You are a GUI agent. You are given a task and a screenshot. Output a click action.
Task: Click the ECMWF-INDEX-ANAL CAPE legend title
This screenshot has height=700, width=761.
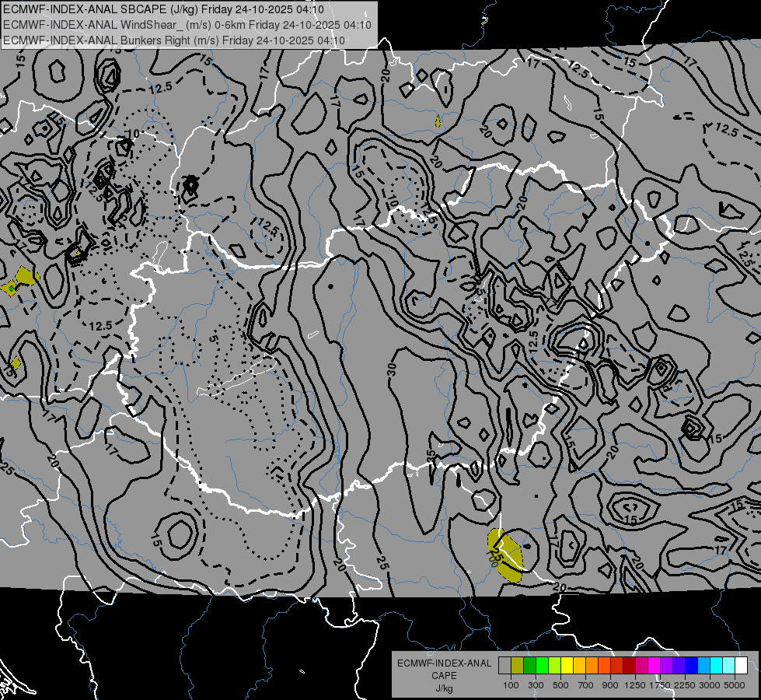(x=444, y=670)
